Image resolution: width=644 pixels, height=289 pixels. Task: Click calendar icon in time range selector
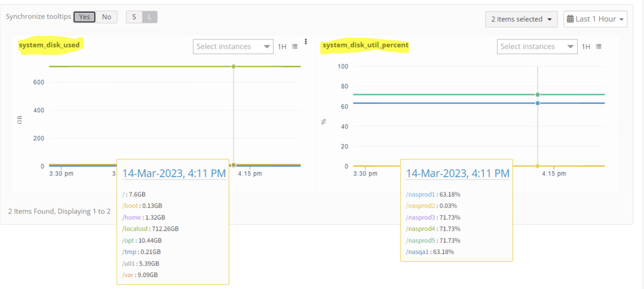(x=570, y=19)
